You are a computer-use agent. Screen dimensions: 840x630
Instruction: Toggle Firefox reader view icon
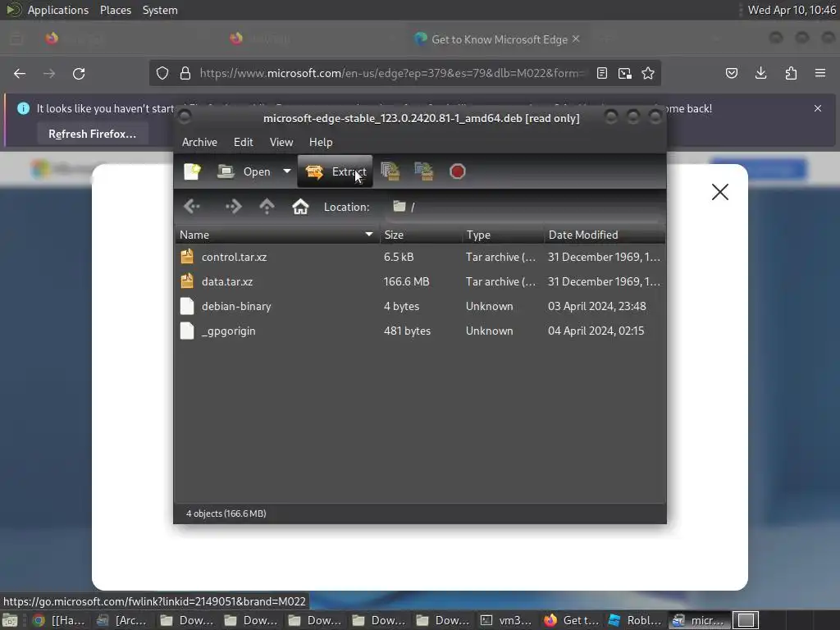click(601, 73)
